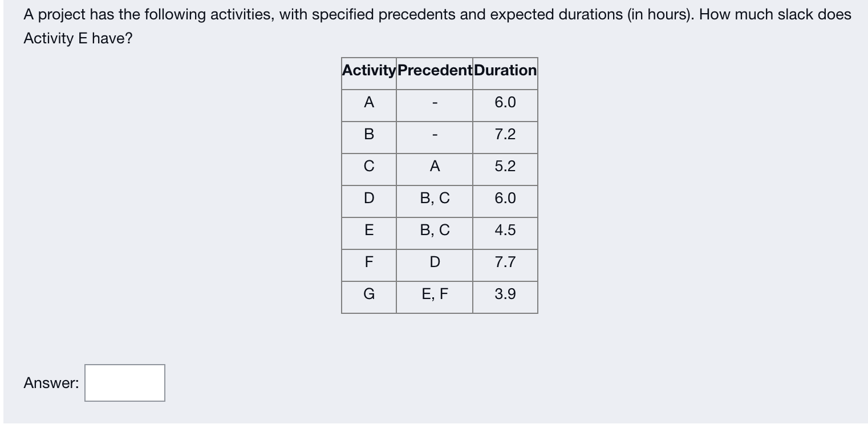Click the row for Activity D
This screenshot has height=428, width=868.
(368, 199)
